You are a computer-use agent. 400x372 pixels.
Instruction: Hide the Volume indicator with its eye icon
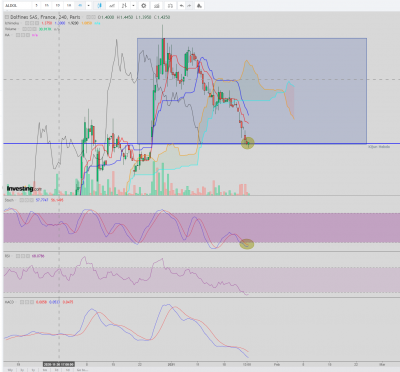(x=25, y=29)
